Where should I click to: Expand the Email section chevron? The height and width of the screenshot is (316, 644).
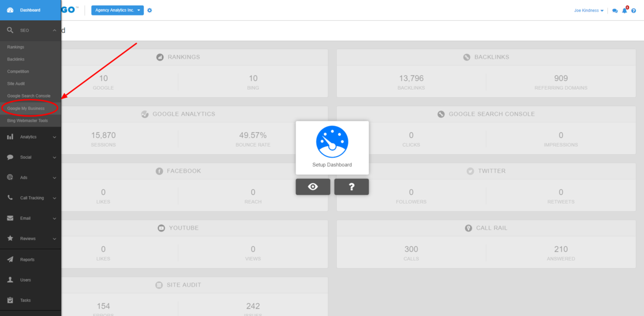click(55, 219)
